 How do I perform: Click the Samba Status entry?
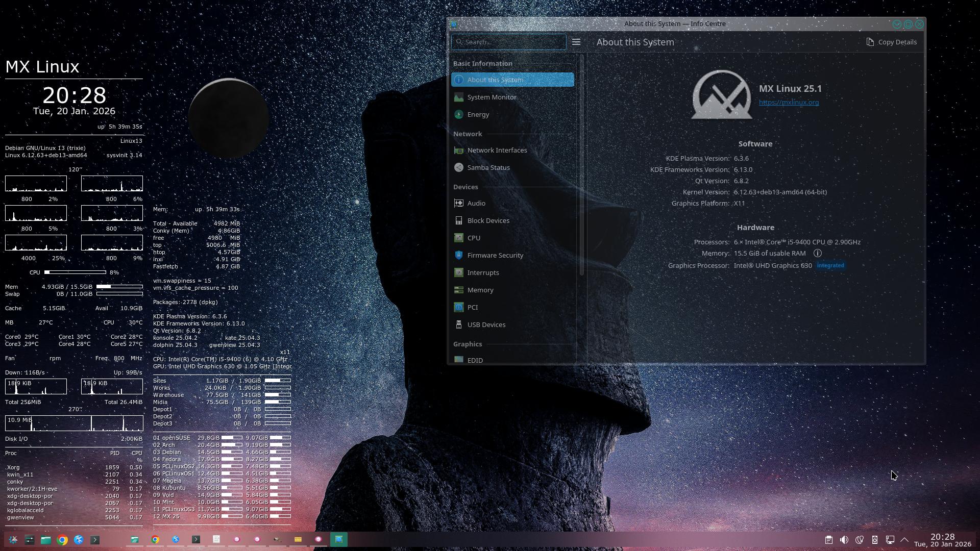coord(488,167)
